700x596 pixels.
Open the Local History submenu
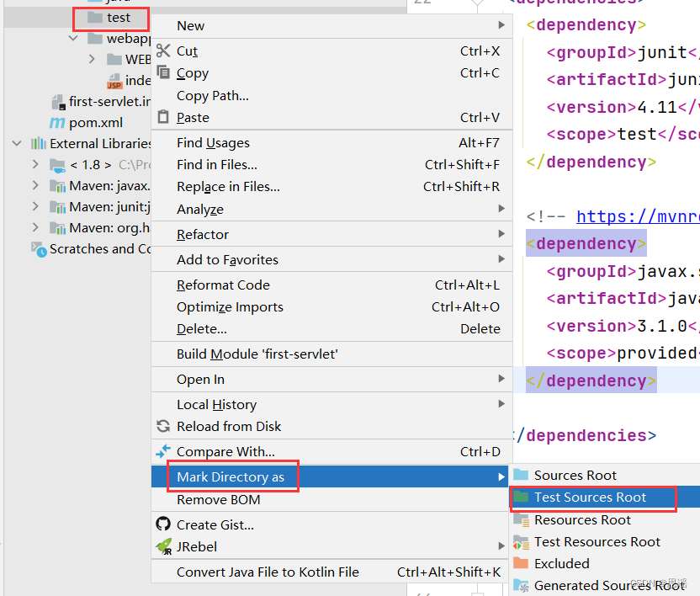point(331,404)
